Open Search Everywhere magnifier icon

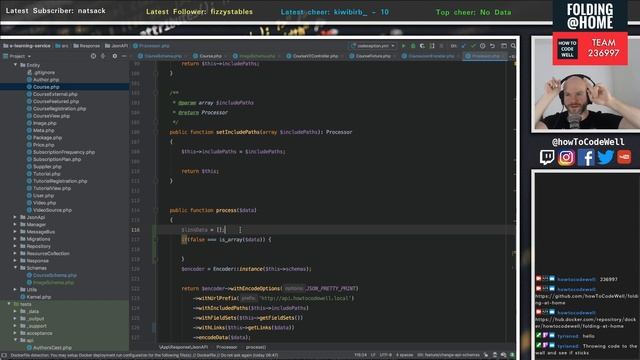click(513, 46)
